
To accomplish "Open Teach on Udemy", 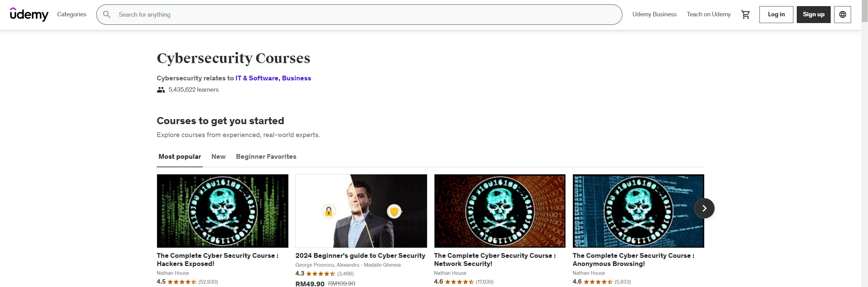I will pos(709,14).
